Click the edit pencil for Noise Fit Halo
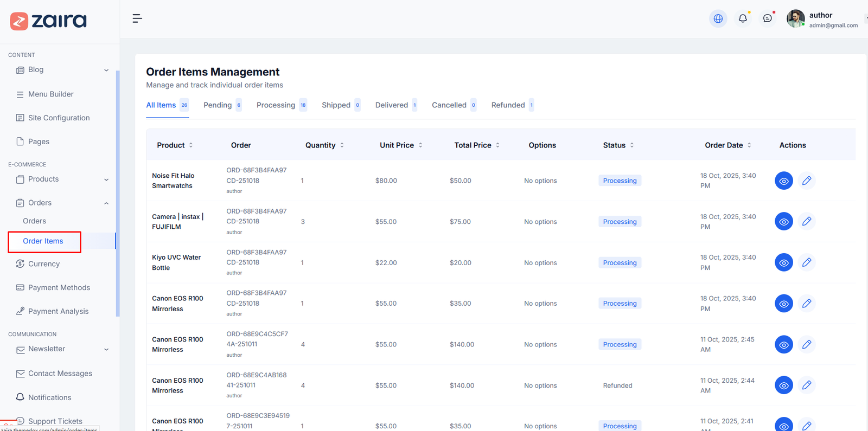The height and width of the screenshot is (431, 868). 806,181
